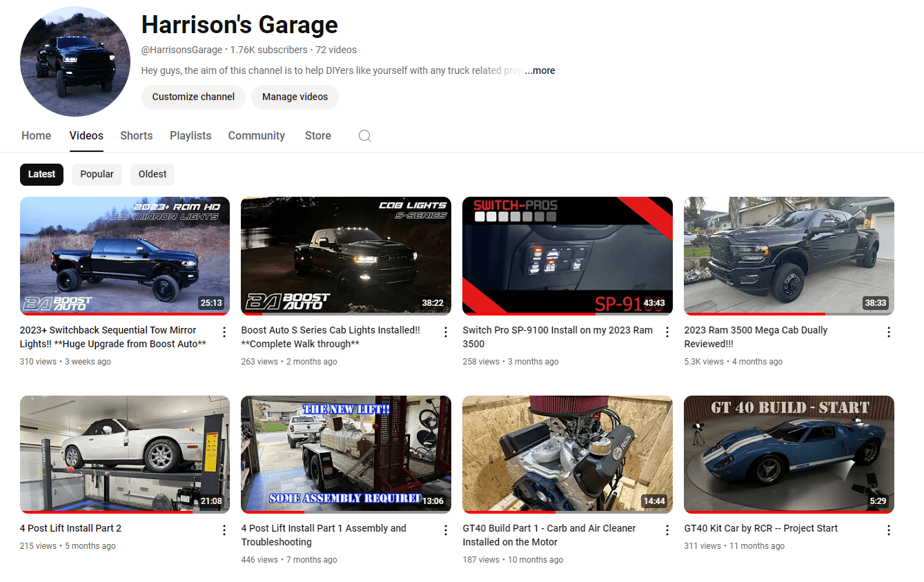This screenshot has height=582, width=924.
Task: Sort videos by Popular
Action: coord(97,174)
